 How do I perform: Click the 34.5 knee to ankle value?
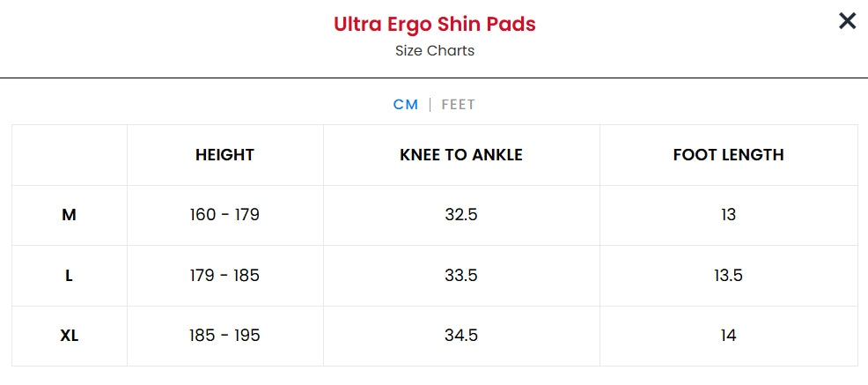(x=460, y=336)
